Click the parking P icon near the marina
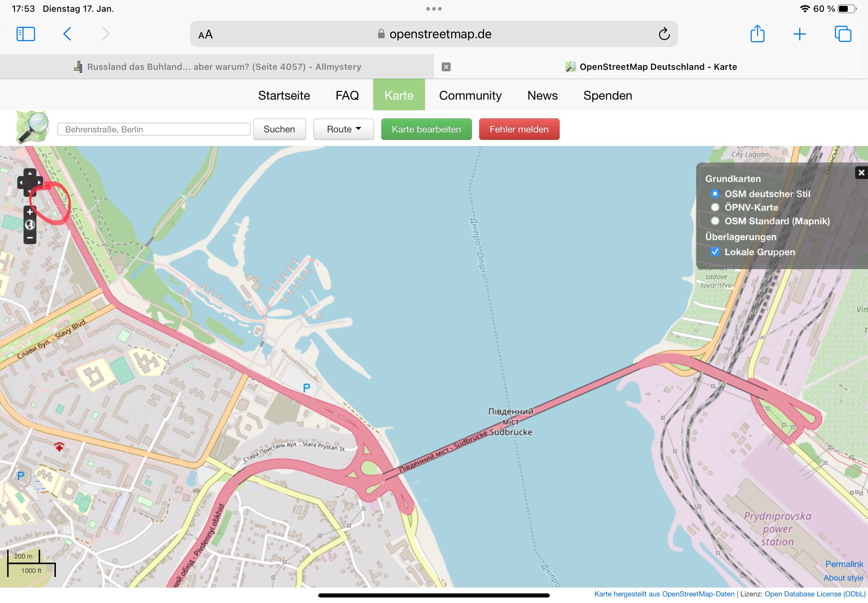The width and height of the screenshot is (868, 603). coord(306,387)
